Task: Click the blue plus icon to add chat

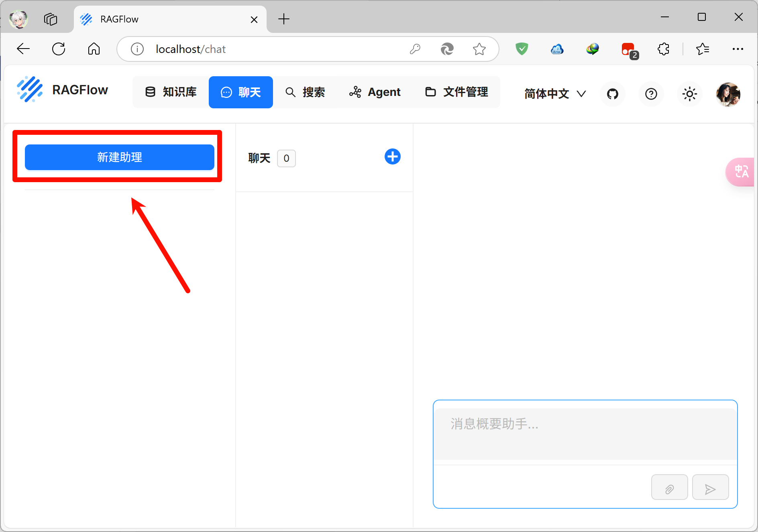Action: pos(392,156)
